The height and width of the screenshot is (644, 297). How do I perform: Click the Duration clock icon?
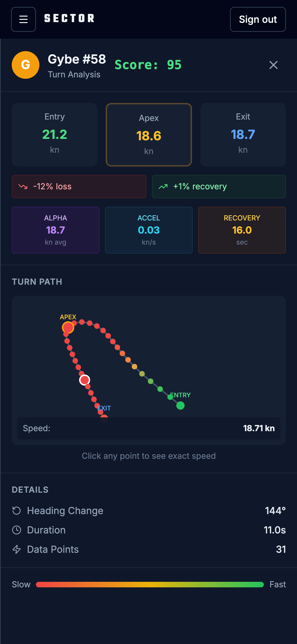click(x=17, y=530)
